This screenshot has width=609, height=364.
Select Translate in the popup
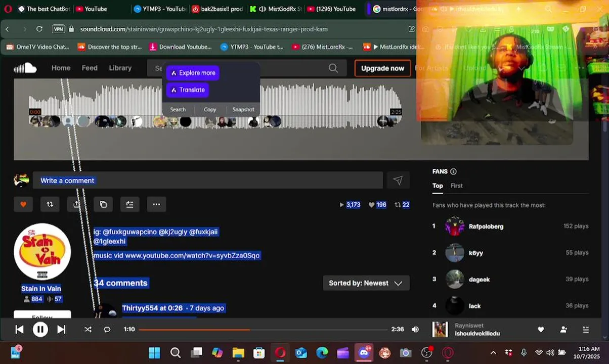pos(188,90)
